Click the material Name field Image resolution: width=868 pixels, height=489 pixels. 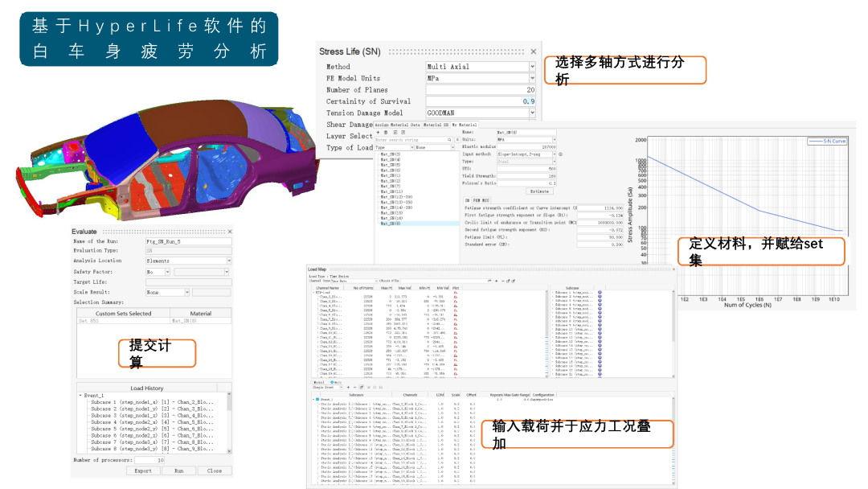(526, 133)
